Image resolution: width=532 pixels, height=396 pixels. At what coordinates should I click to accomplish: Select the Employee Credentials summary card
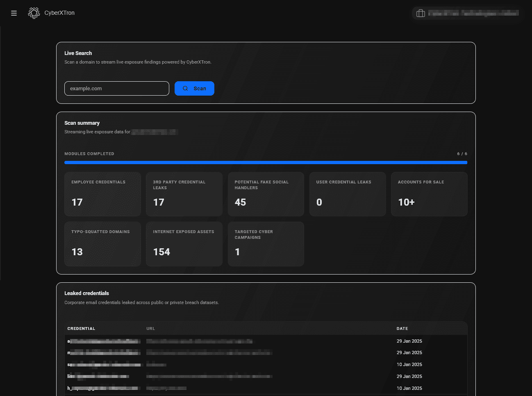pos(102,194)
